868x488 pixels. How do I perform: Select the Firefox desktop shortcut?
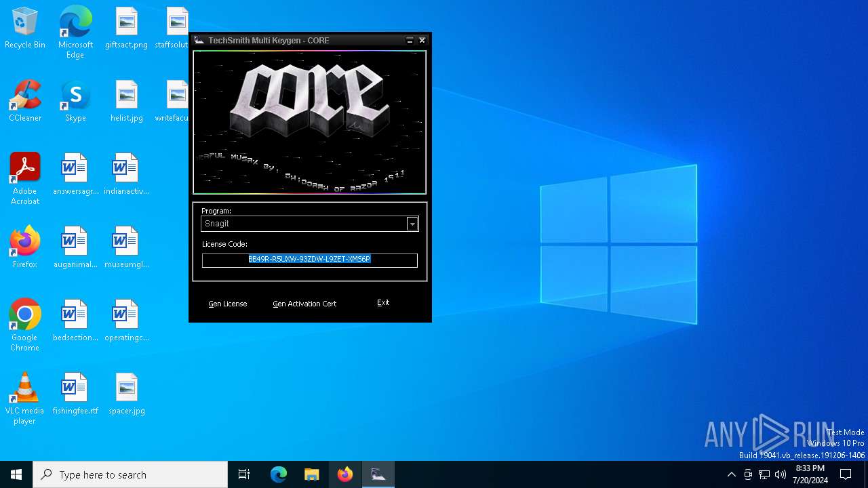[x=25, y=248]
